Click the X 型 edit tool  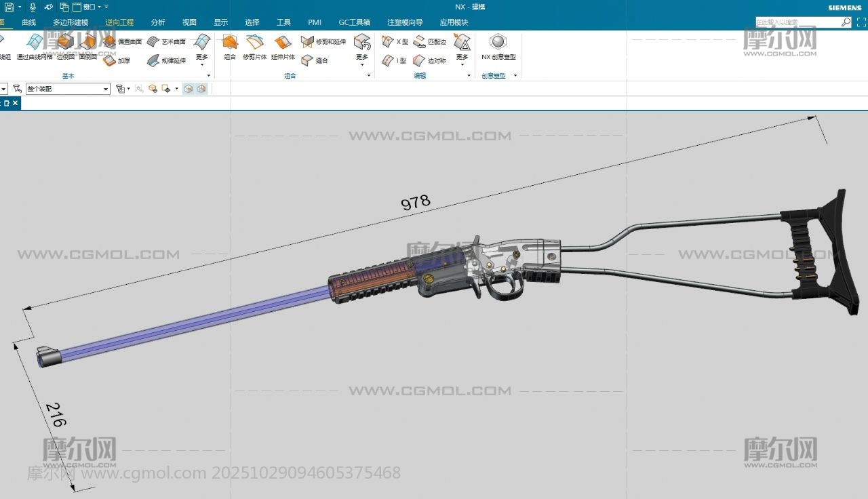pyautogui.click(x=395, y=41)
